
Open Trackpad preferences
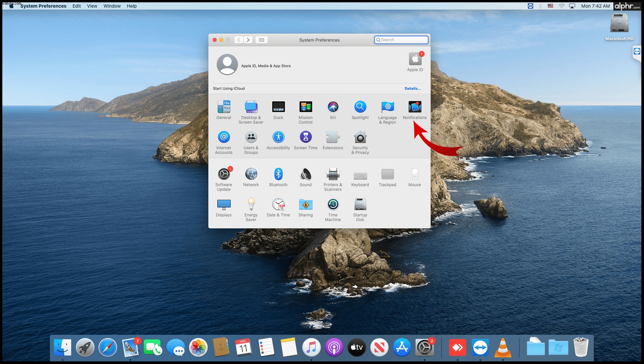coord(387,177)
